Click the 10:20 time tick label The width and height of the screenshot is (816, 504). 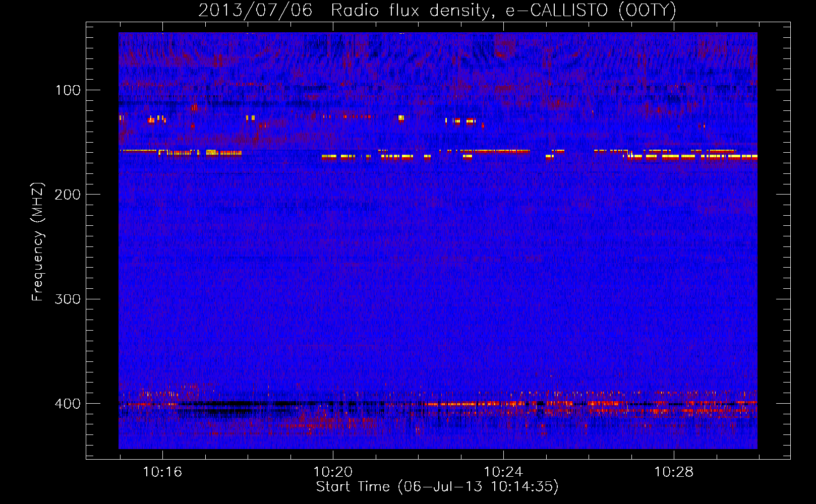pyautogui.click(x=333, y=472)
